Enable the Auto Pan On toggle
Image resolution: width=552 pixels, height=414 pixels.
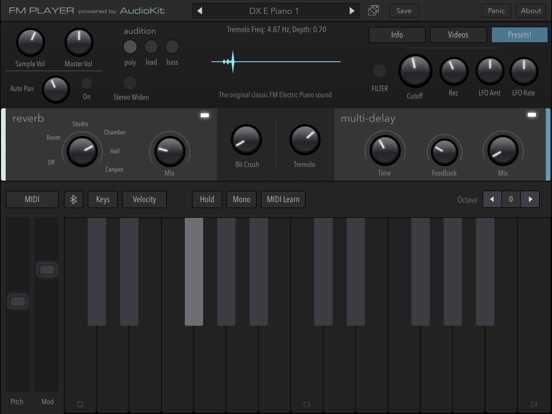click(x=87, y=83)
